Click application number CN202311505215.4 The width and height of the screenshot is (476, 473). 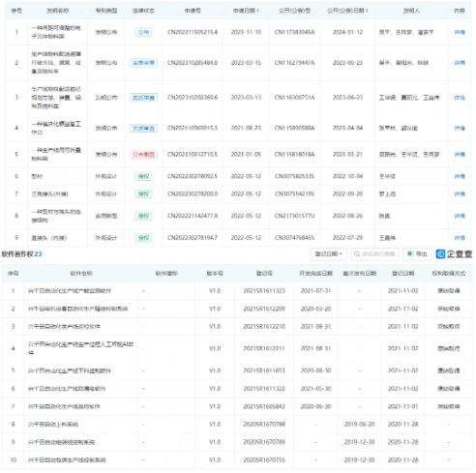coord(193,32)
